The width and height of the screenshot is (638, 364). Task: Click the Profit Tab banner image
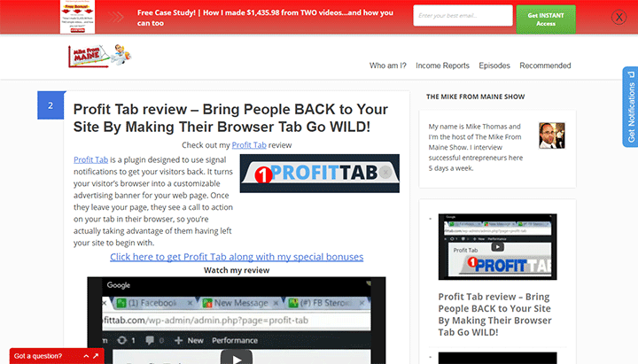point(319,174)
